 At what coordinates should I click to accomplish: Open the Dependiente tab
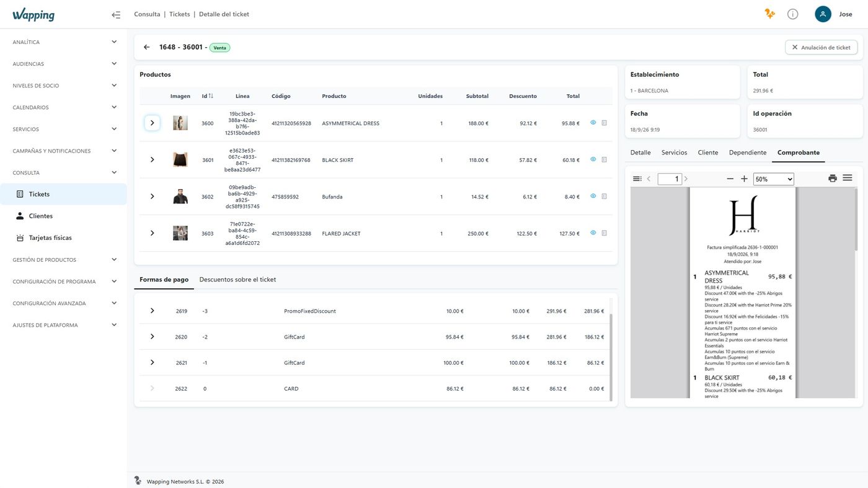tap(748, 153)
